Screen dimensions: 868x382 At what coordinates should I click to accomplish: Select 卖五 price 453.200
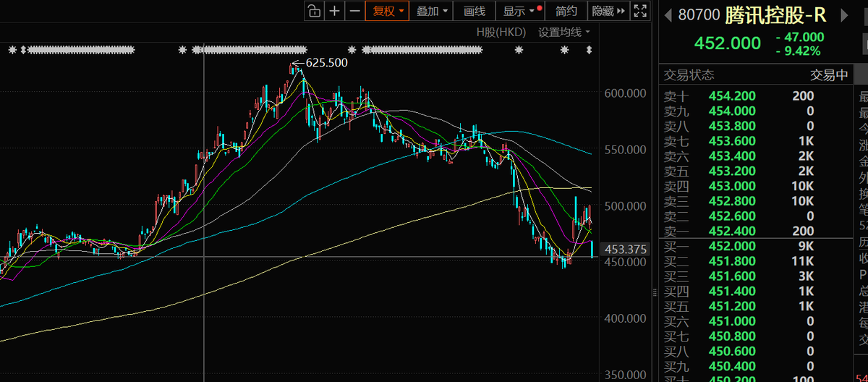pos(732,171)
